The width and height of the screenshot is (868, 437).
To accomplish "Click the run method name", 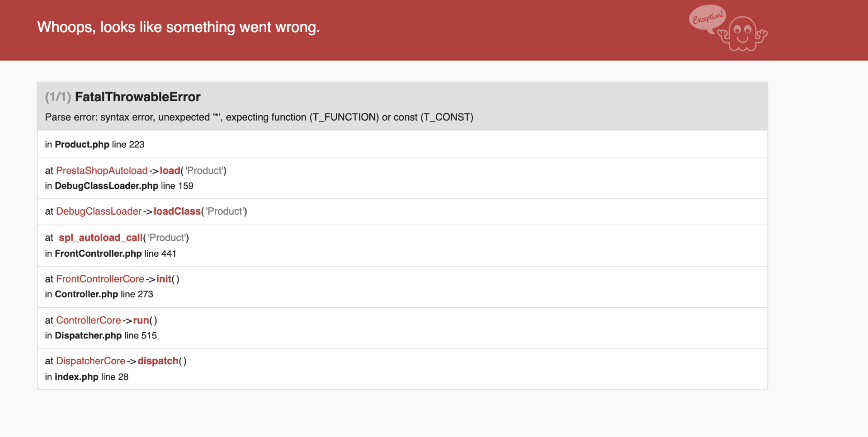I will 141,320.
